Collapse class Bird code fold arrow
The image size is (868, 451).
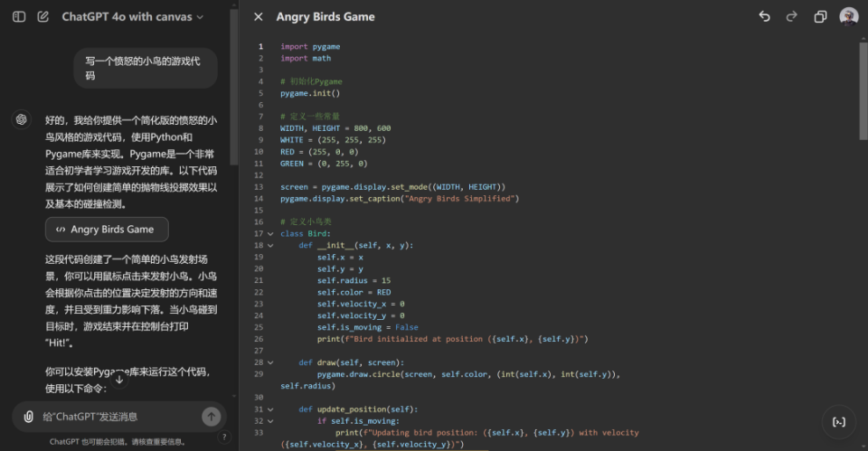click(x=270, y=233)
